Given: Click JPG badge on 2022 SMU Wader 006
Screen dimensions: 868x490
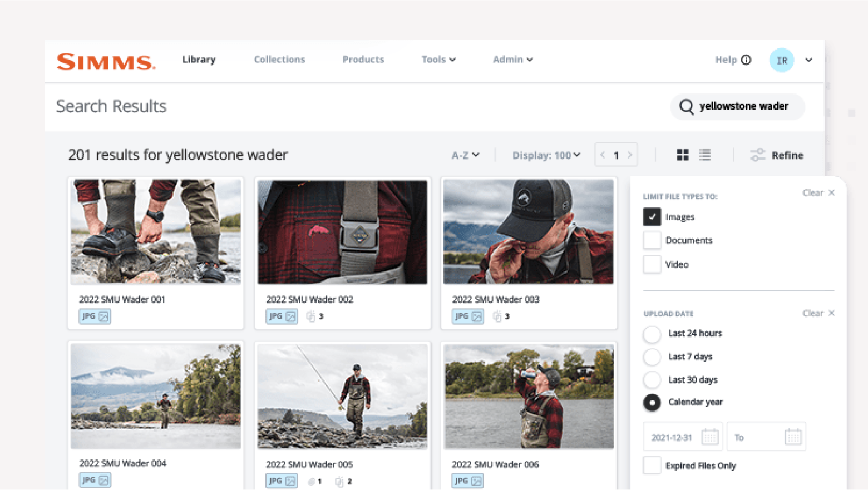Looking at the screenshot, I should pyautogui.click(x=468, y=481).
